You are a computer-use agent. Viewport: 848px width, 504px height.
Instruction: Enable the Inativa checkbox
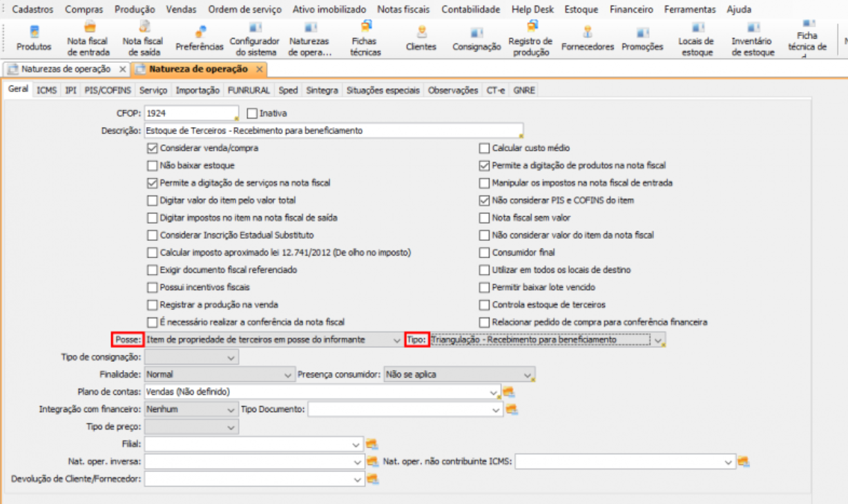coord(252,113)
